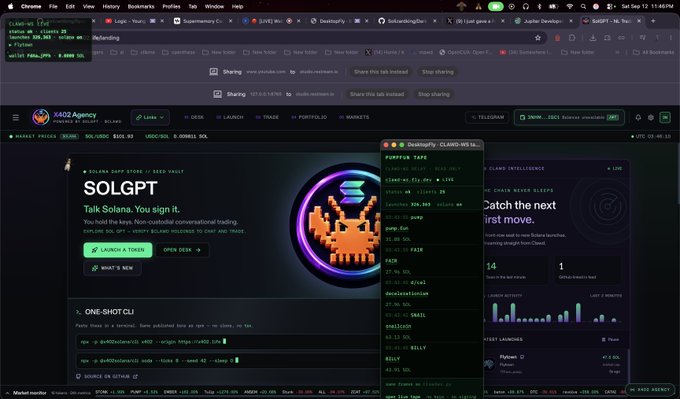Open the settings gear in site header

(x=651, y=118)
